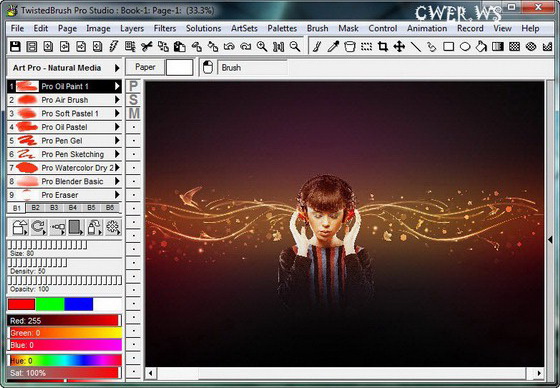The height and width of the screenshot is (388, 560).
Task: Click the Redo arrow icon
Action: [x=245, y=46]
